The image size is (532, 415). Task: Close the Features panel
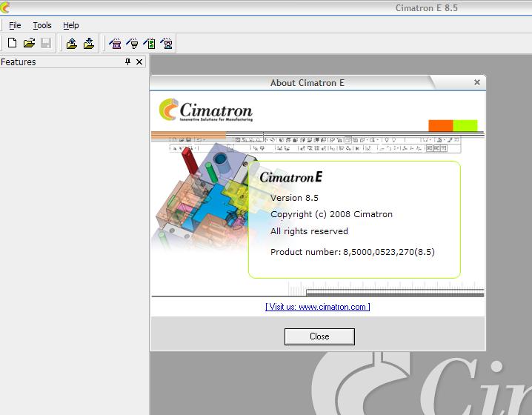point(139,62)
